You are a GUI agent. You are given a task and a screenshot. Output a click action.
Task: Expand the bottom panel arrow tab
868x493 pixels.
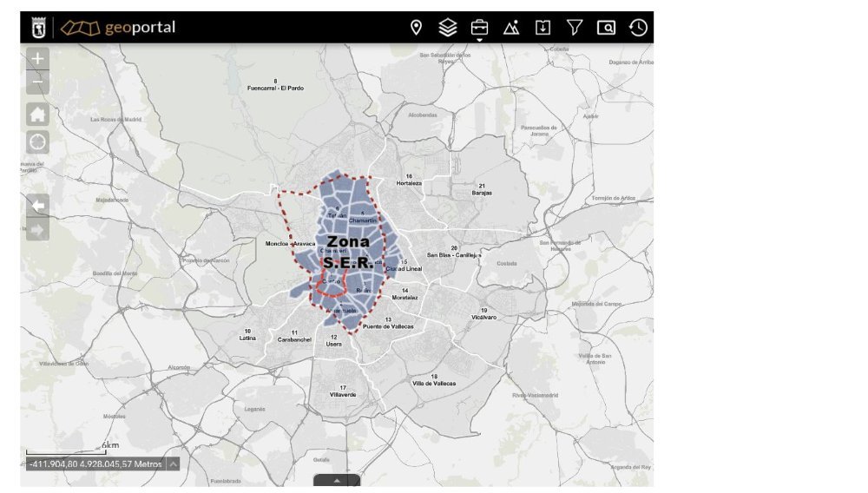337,480
